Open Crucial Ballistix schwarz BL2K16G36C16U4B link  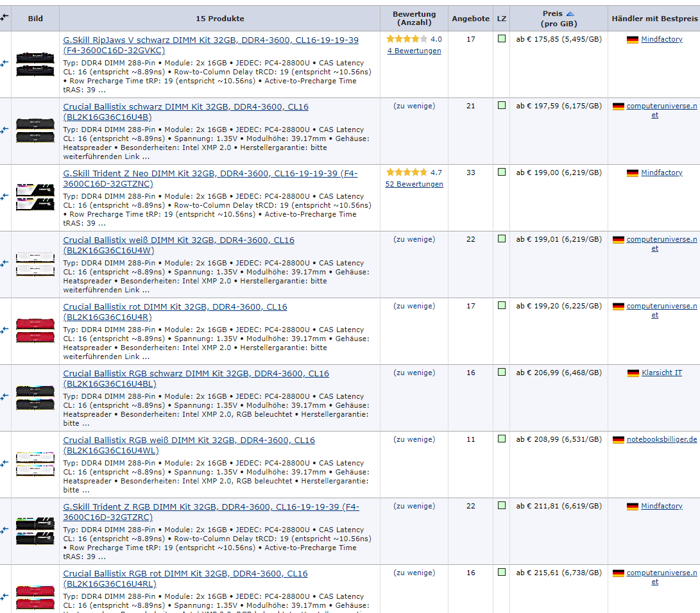click(185, 112)
